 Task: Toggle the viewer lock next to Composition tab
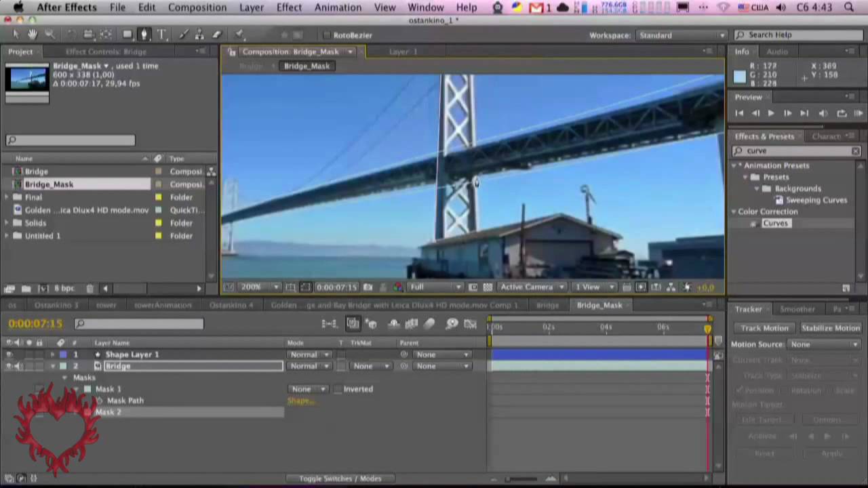point(232,52)
